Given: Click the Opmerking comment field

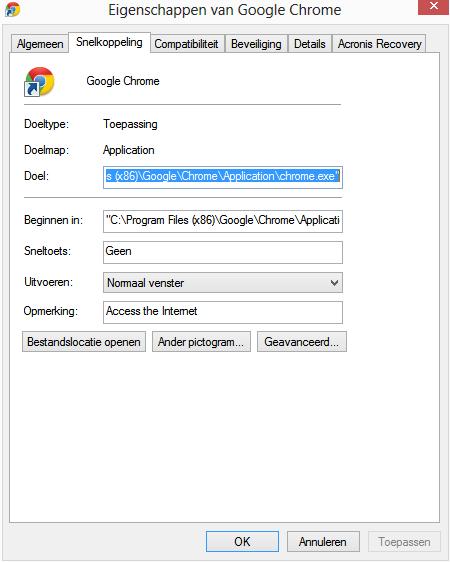Looking at the screenshot, I should [223, 312].
